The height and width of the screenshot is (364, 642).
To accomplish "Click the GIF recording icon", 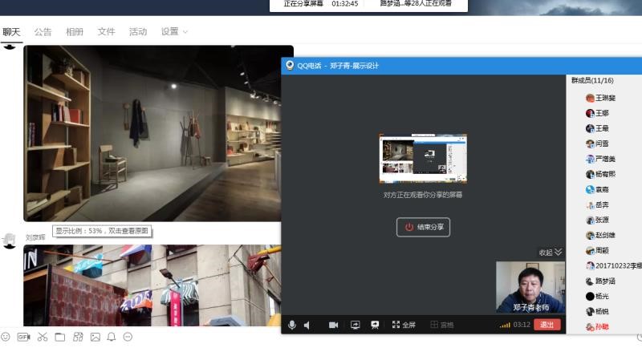I will pos(23,337).
